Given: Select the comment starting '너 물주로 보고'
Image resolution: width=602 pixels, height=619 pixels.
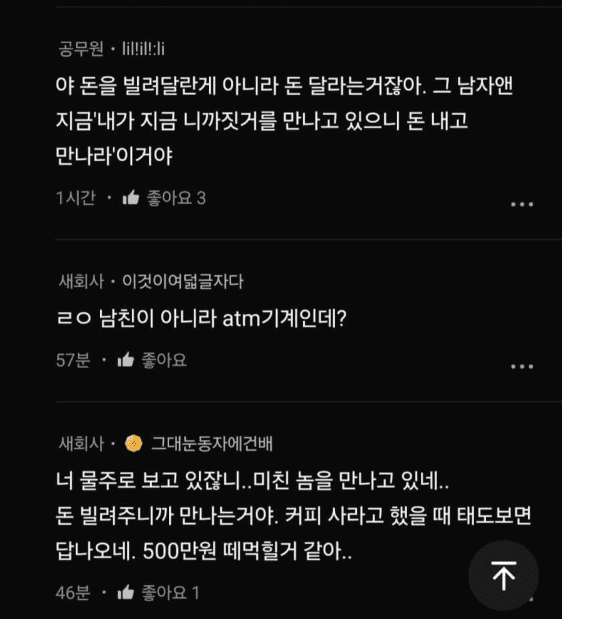Looking at the screenshot, I should click(293, 515).
